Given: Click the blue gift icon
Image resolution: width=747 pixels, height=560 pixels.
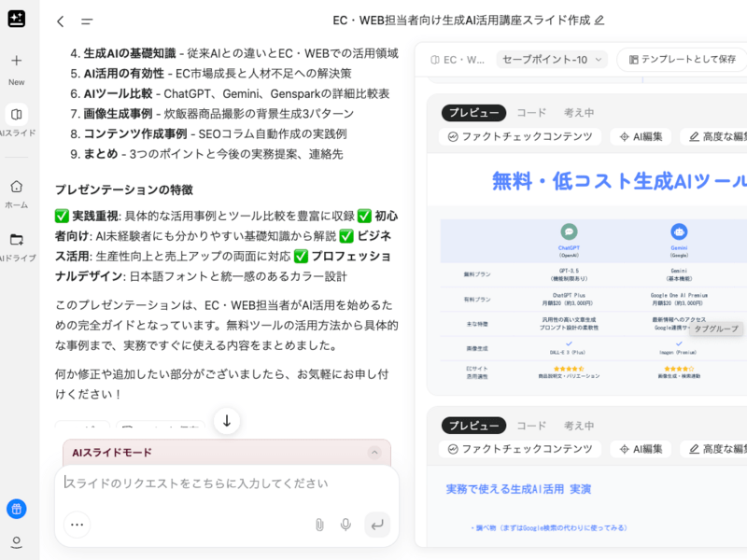Looking at the screenshot, I should [17, 509].
